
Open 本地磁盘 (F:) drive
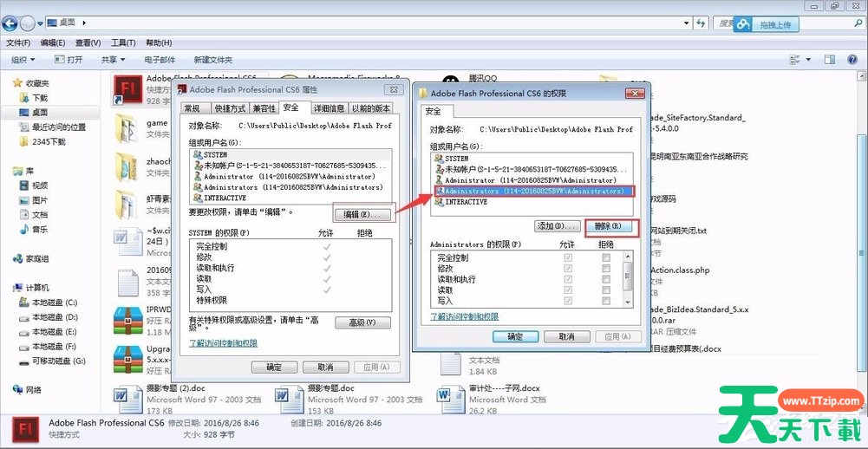(49, 347)
